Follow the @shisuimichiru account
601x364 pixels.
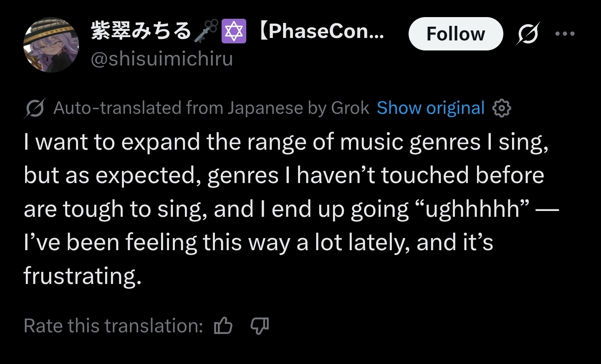coord(455,34)
